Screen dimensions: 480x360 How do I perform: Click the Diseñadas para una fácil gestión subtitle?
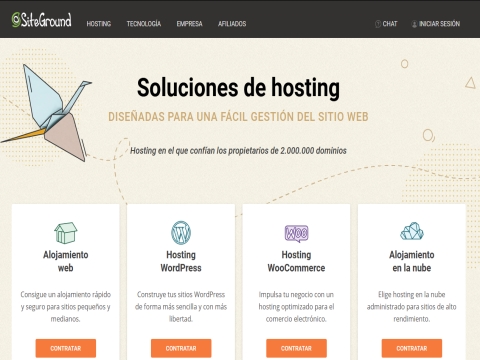tap(238, 117)
